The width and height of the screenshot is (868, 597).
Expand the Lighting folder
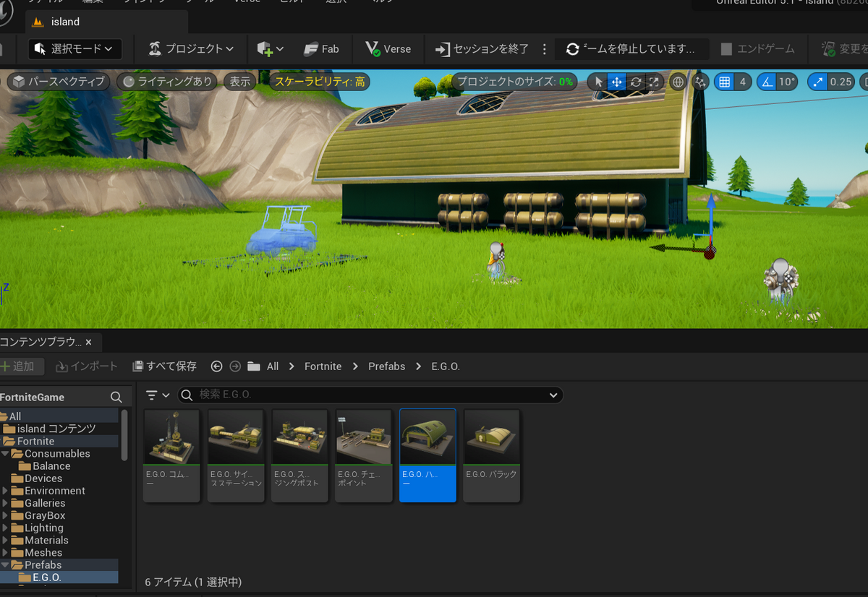(x=6, y=528)
